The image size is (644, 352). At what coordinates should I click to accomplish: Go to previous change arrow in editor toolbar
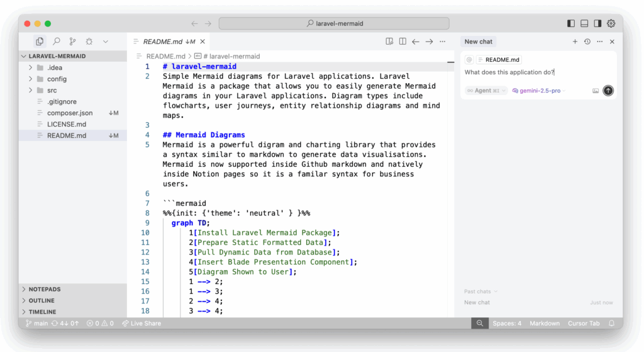[x=416, y=42]
